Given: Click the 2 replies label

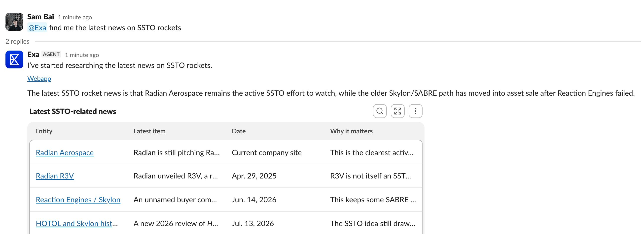Looking at the screenshot, I should tap(17, 41).
